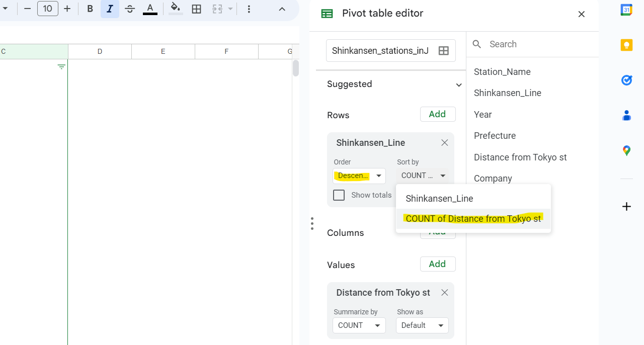Apply strikethrough formatting
Image resolution: width=644 pixels, height=345 pixels.
(130, 9)
